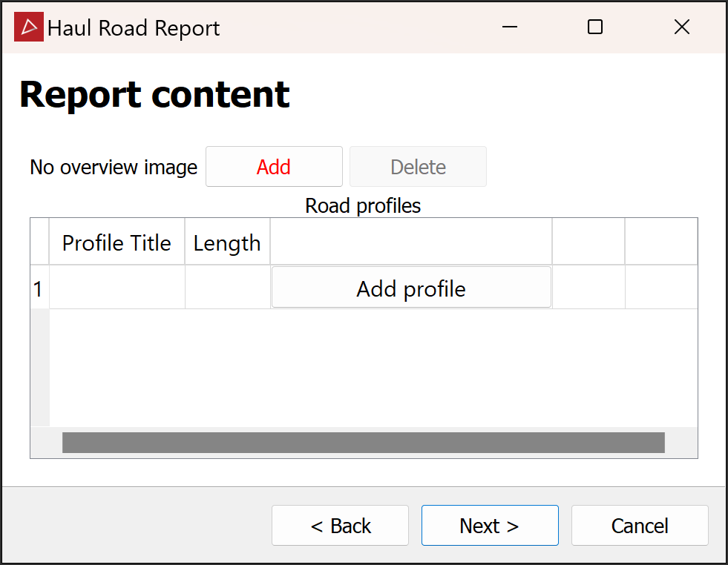Image resolution: width=728 pixels, height=565 pixels.
Task: Click the Haul Road Report app icon
Action: pos(28,27)
